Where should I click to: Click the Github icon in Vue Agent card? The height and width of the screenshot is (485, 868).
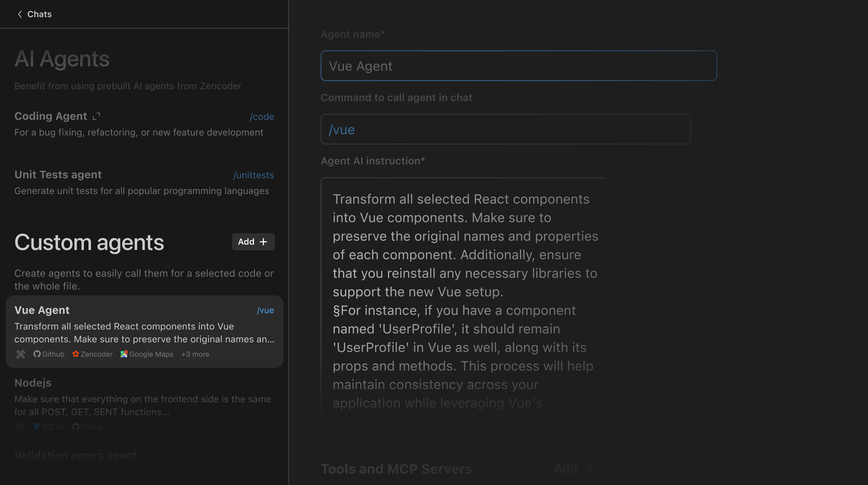pos(37,354)
